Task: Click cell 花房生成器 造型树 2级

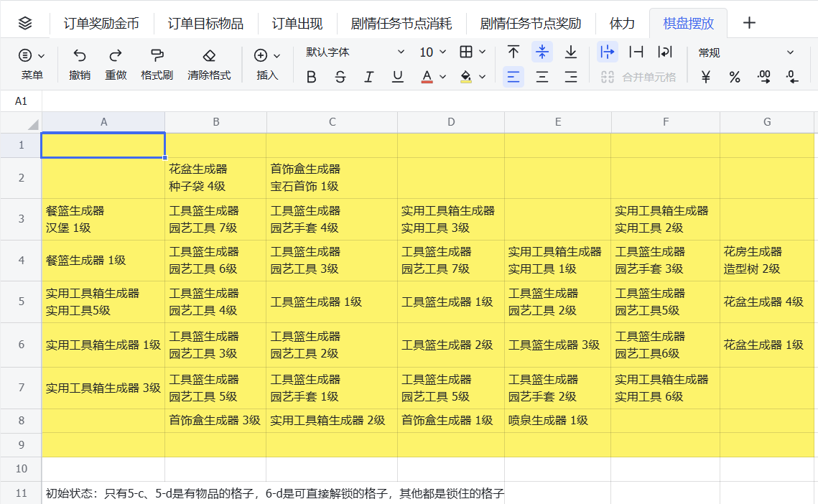Action: coord(767,261)
